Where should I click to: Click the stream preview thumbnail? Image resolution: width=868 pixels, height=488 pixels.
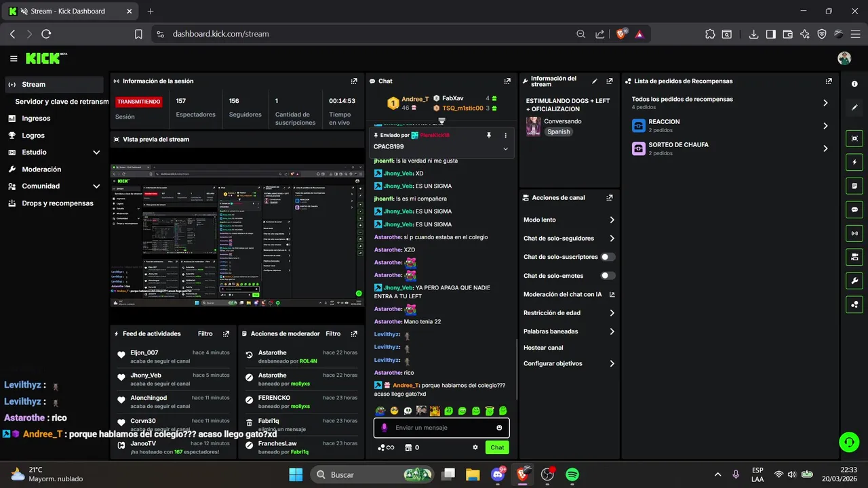237,235
